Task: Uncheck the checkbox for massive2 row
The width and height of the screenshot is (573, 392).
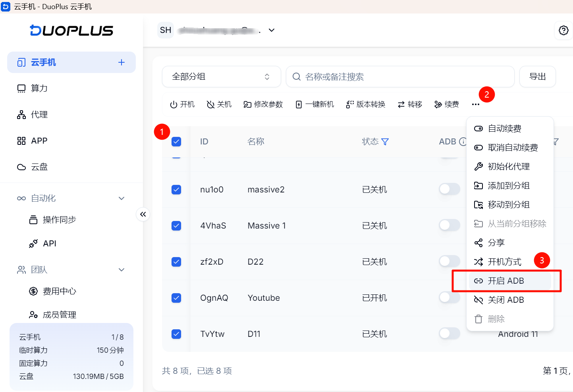Action: click(176, 190)
